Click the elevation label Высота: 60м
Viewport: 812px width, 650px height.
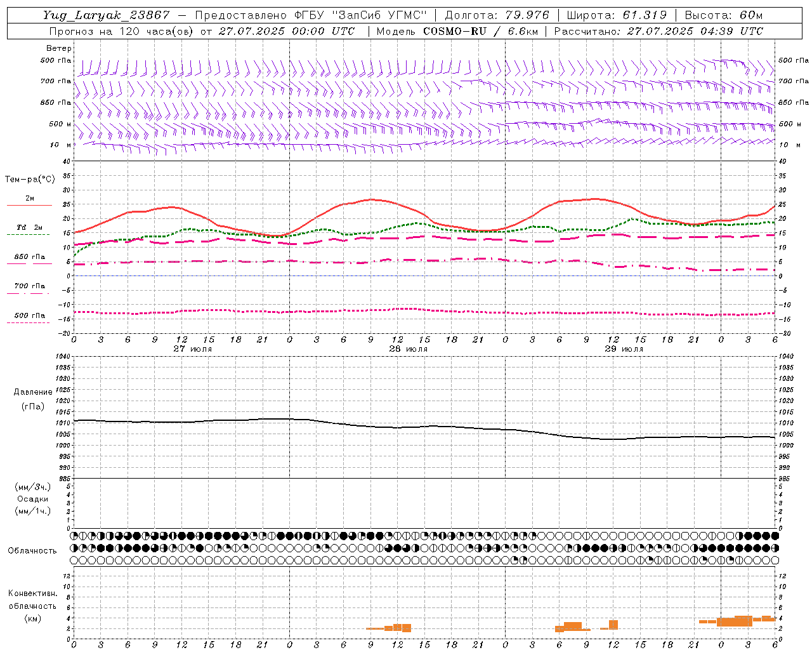(x=724, y=15)
